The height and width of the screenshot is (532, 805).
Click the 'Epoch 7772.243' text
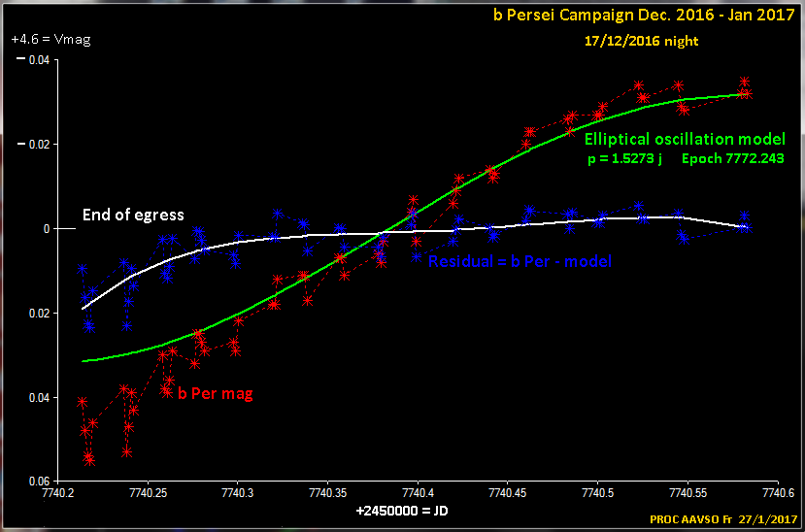(733, 158)
